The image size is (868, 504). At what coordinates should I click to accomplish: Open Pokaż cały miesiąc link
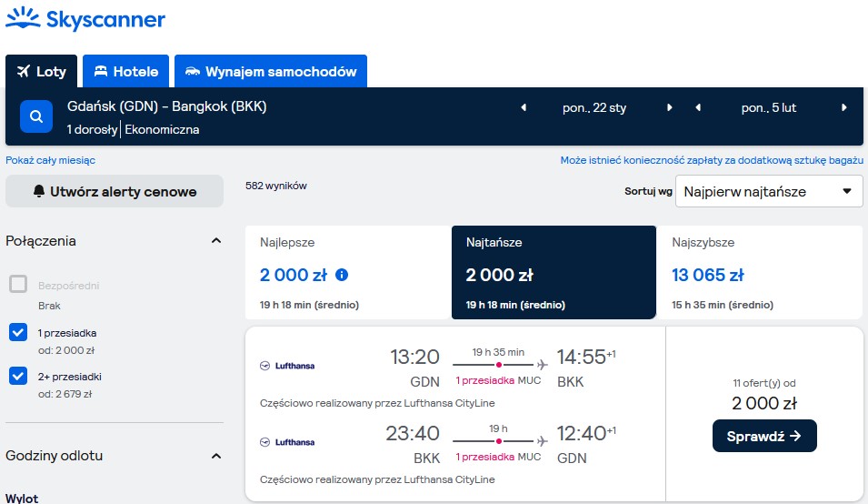point(50,160)
